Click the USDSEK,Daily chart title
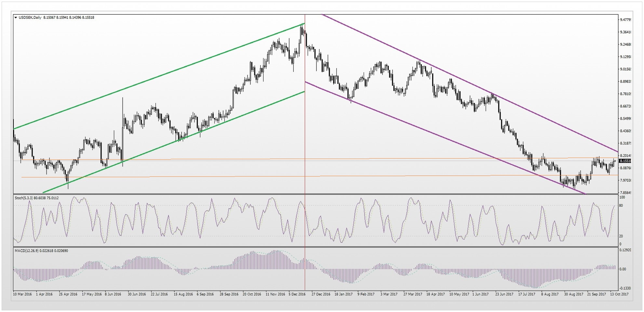 [30, 18]
